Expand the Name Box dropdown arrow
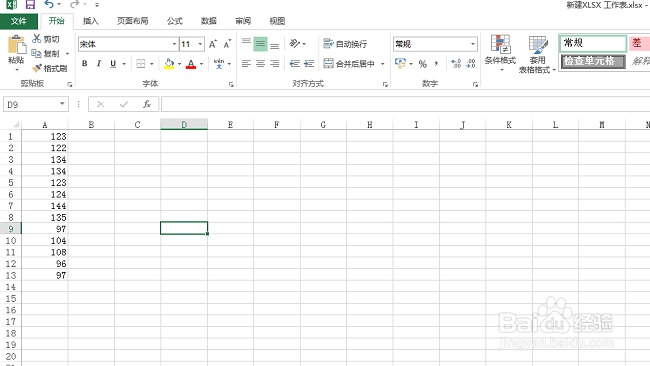This screenshot has height=366, width=650. click(x=62, y=104)
